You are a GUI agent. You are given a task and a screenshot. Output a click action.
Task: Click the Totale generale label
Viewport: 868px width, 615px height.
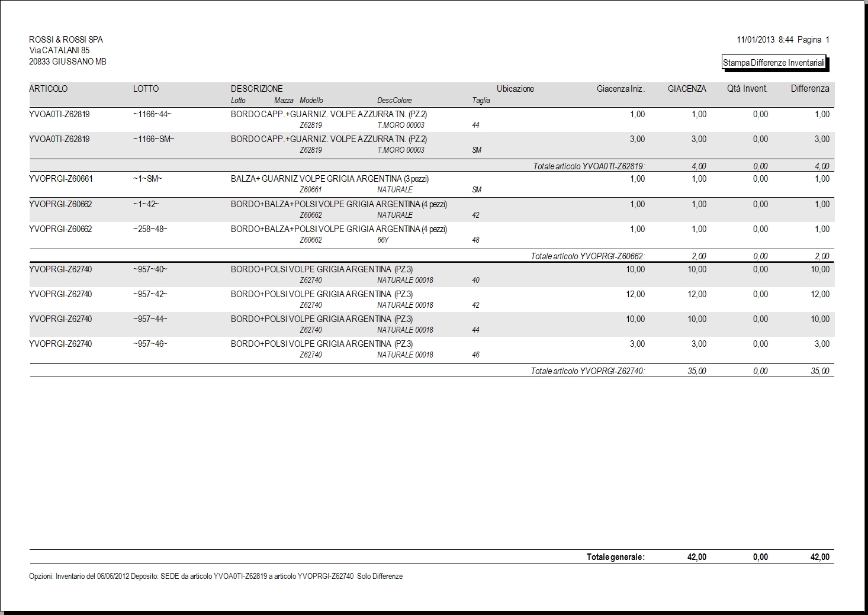616,557
